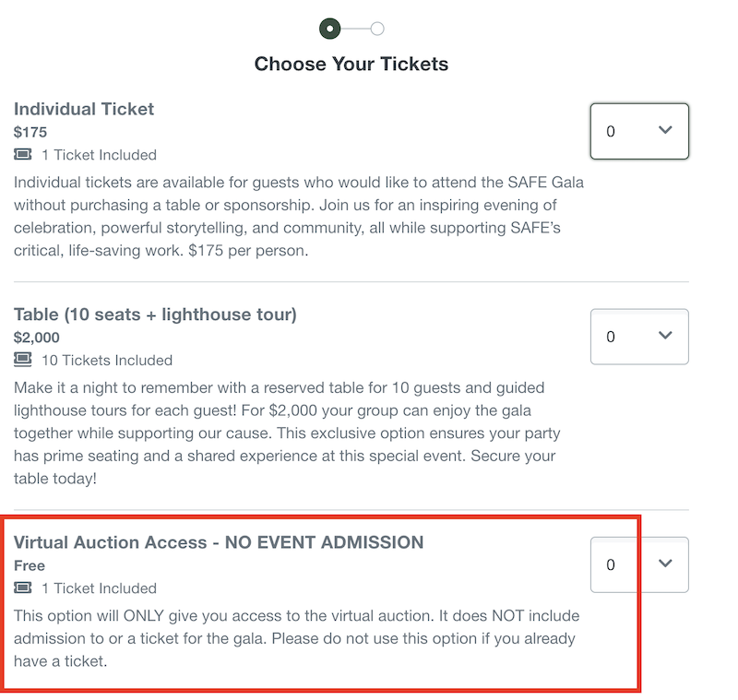Click the ticket icon under Virtual Auction Access
This screenshot has width=738, height=700.
pos(23,588)
